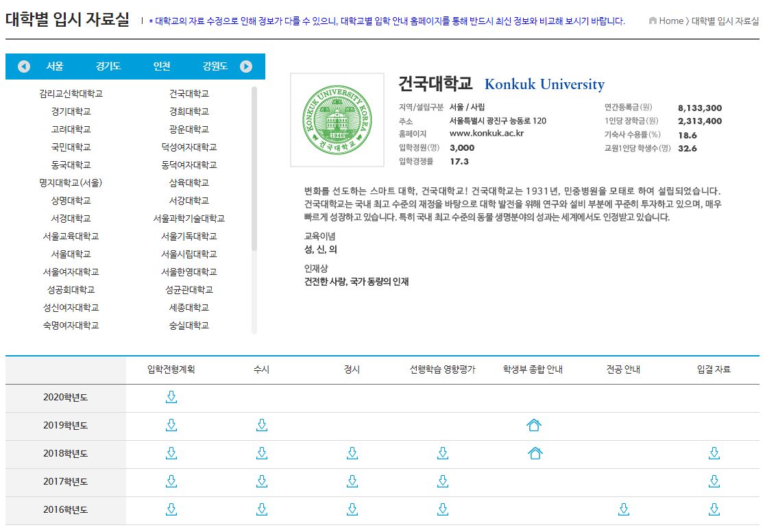Download 2019학년도 입학전형계획 file
The width and height of the screenshot is (765, 532).
tap(171, 425)
